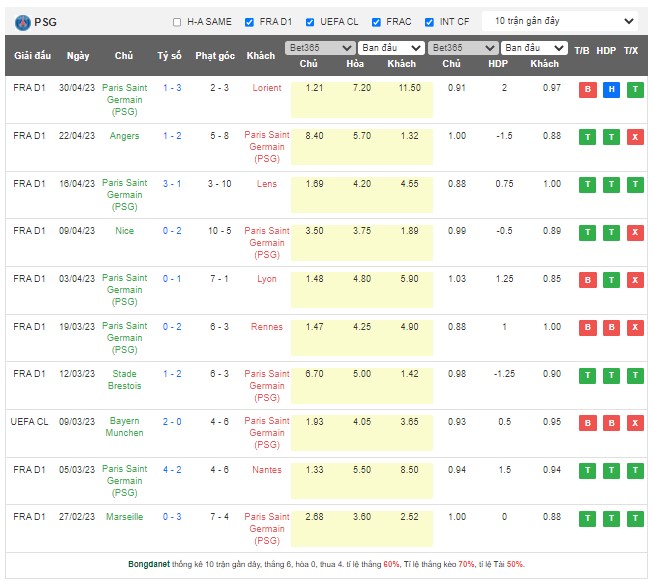Toggle the INT CF filter checkbox
The width and height of the screenshot is (653, 585).
(429, 22)
